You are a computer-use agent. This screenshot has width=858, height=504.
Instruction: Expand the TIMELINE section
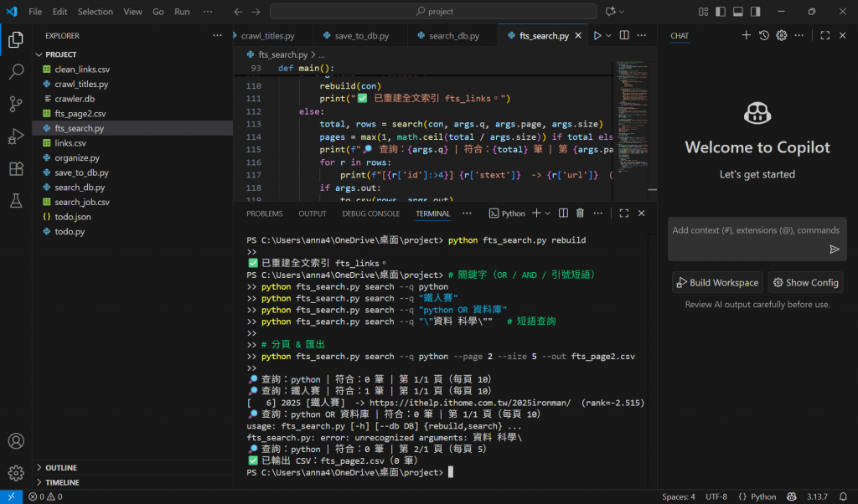click(x=62, y=482)
